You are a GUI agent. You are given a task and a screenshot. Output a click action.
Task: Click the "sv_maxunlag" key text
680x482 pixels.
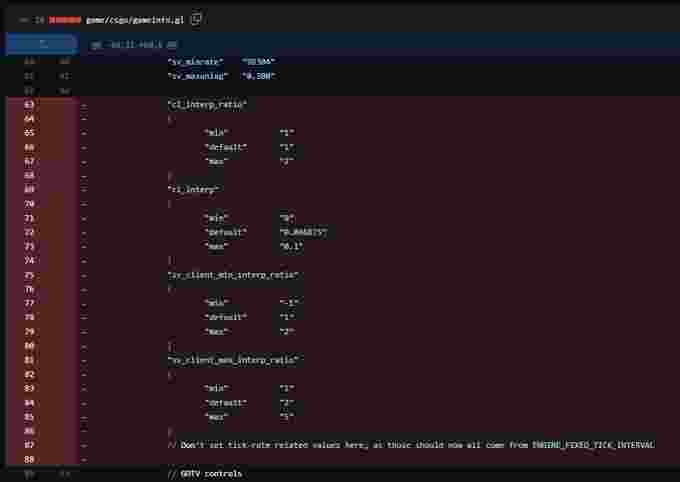click(198, 76)
